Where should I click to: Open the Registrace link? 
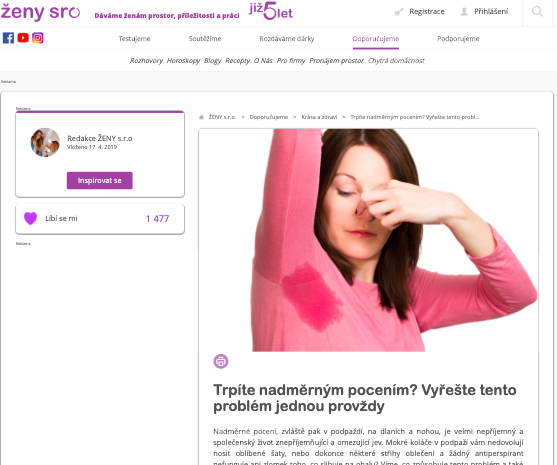tap(427, 12)
